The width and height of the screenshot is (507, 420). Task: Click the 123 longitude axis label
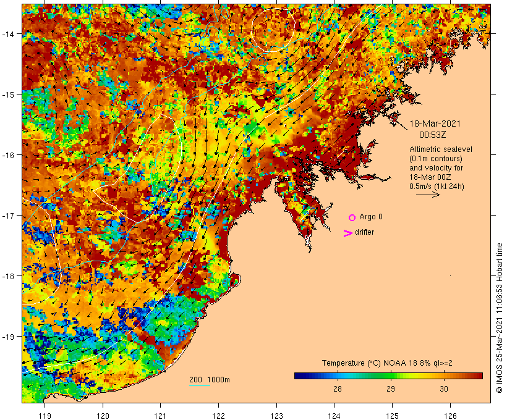(x=276, y=416)
